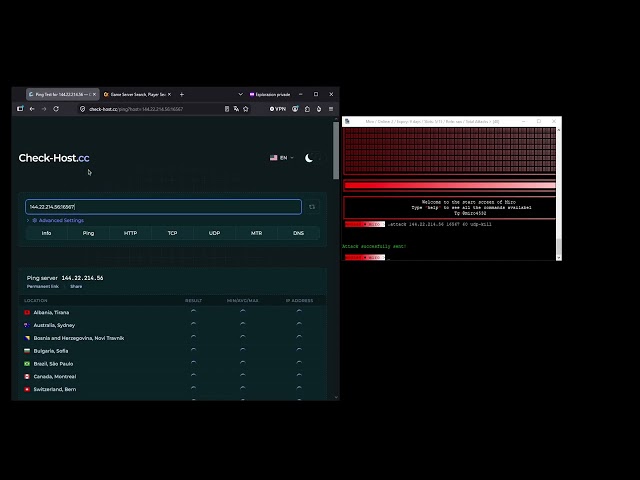Click the flame icon in browser toolbar
Image resolution: width=640 pixels, height=480 pixels.
(x=319, y=109)
